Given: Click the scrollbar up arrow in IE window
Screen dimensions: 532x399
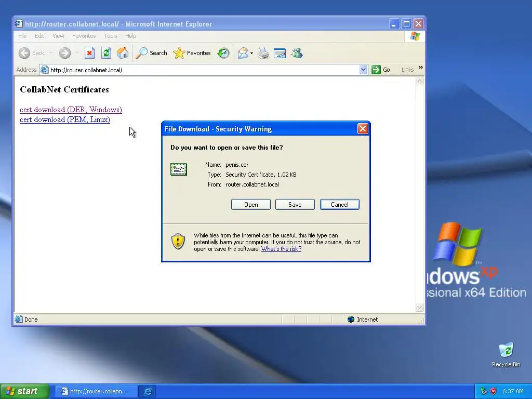Looking at the screenshot, I should point(419,81).
